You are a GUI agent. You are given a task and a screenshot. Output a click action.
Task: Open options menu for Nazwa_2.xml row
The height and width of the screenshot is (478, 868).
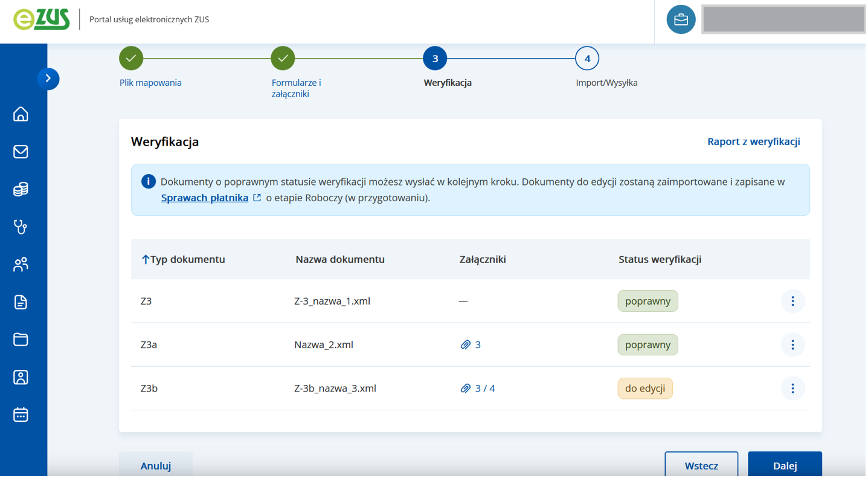[792, 345]
